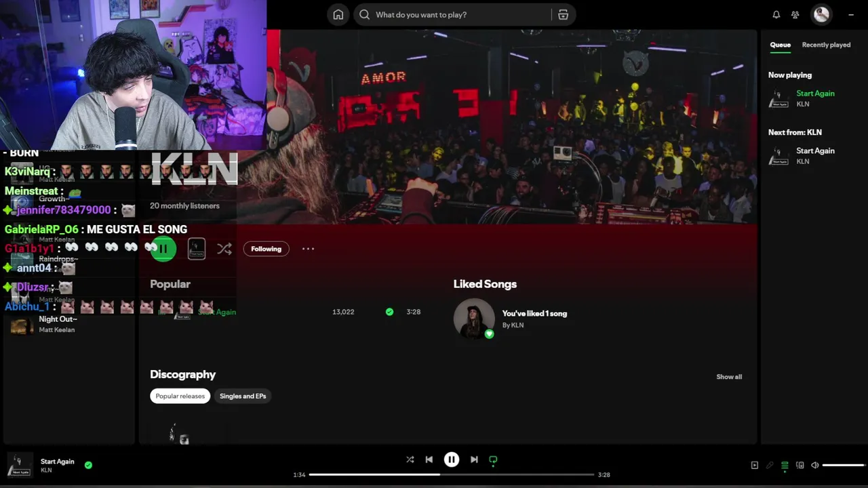This screenshot has width=868, height=488.
Task: Open 'Start Again' title in the bottom player bar
Action: [57, 462]
